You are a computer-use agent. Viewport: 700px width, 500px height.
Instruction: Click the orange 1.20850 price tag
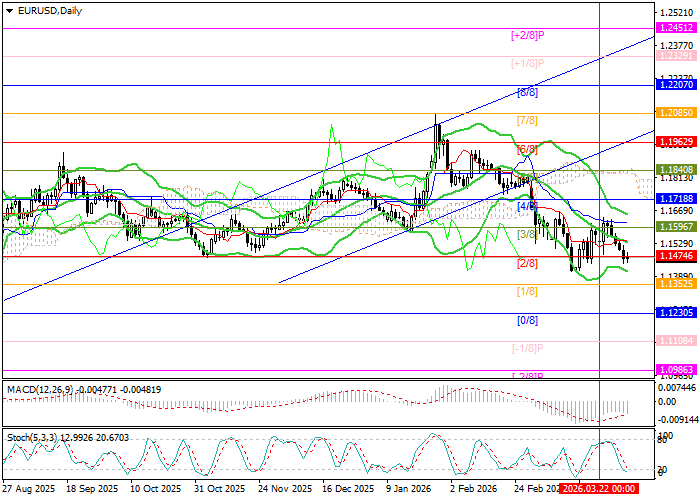[676, 114]
